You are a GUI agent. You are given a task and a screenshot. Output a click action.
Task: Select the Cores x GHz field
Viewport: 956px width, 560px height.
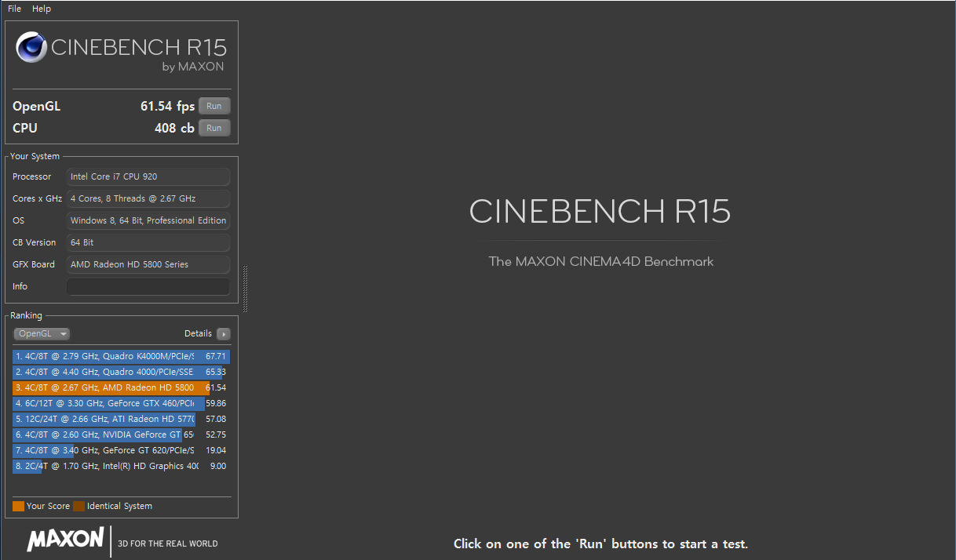[x=148, y=198]
